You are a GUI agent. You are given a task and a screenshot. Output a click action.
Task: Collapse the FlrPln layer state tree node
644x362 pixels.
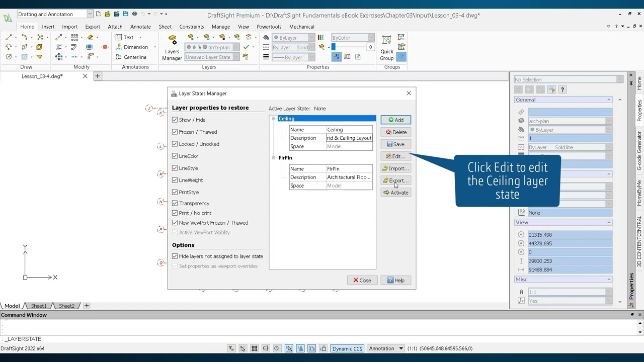click(274, 158)
